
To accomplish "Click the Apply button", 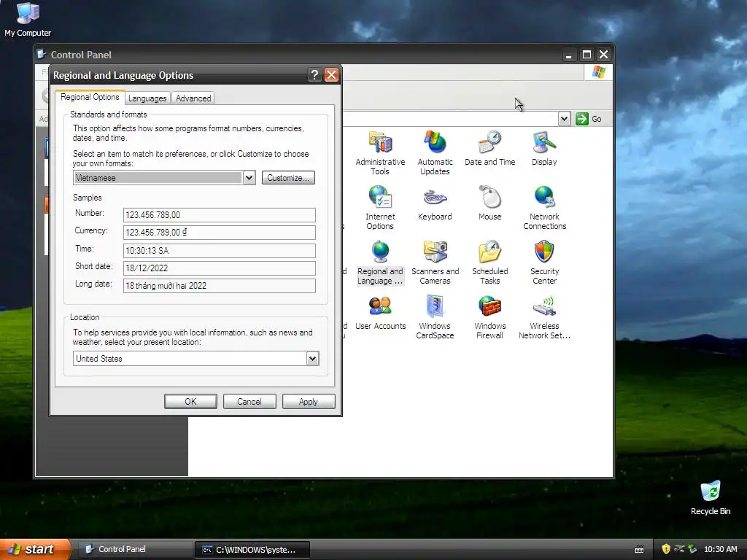I will [309, 402].
